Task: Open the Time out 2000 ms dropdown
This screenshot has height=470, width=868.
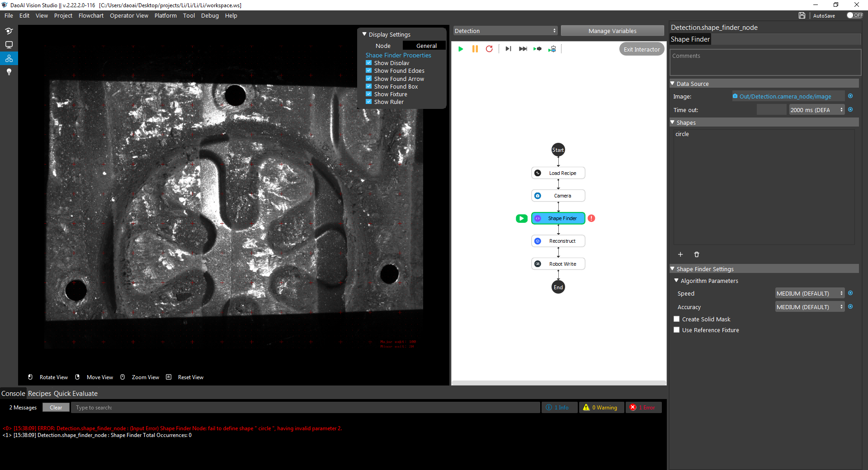Action: coord(816,110)
